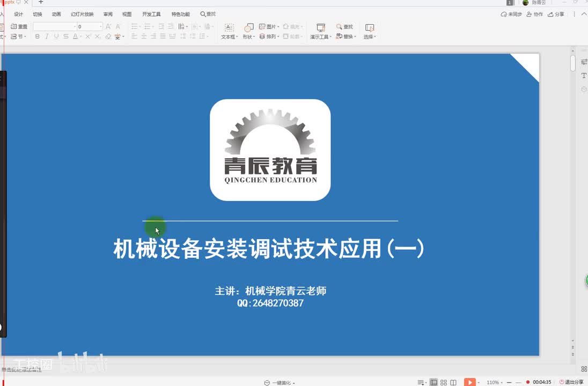The image size is (588, 386).
Task: Apply numbered list formatting
Action: point(148,27)
